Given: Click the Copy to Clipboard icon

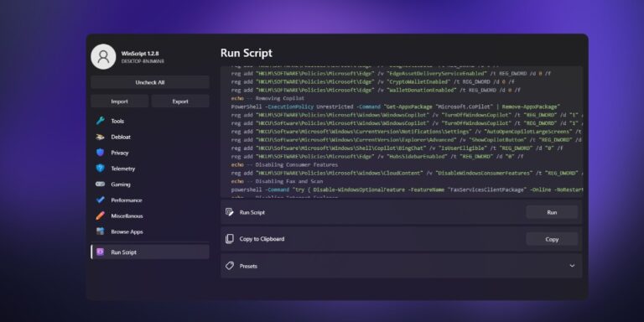Looking at the screenshot, I should pos(229,239).
